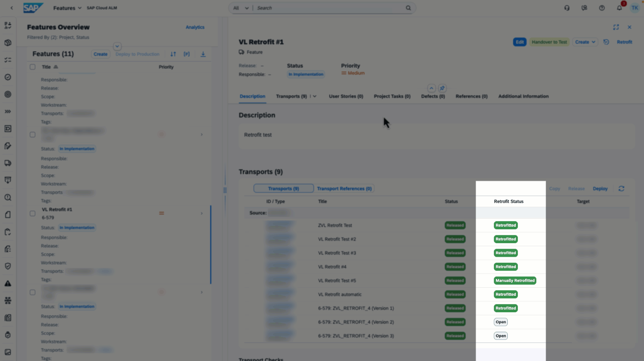Click the sort icon in Features toolbar
This screenshot has width=644, height=361.
(173, 54)
